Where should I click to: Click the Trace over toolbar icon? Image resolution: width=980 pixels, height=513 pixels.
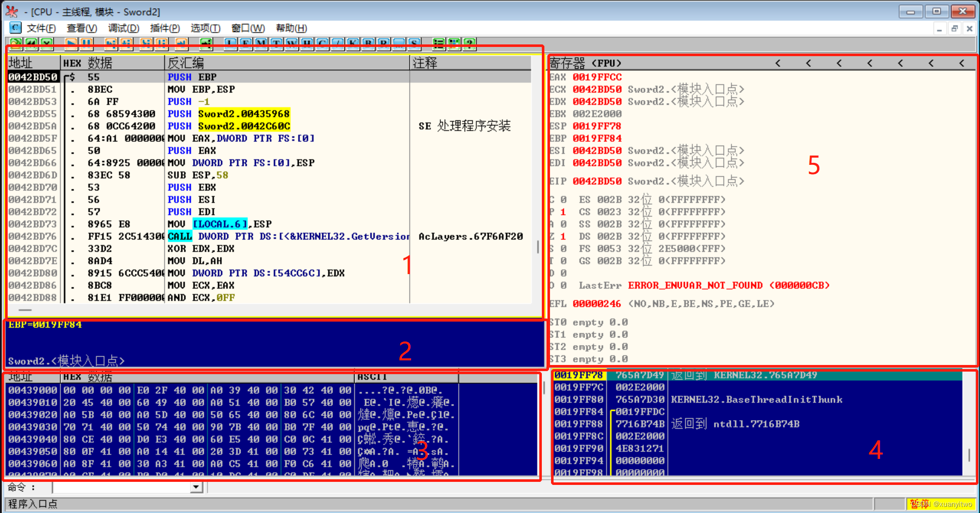click(x=162, y=44)
